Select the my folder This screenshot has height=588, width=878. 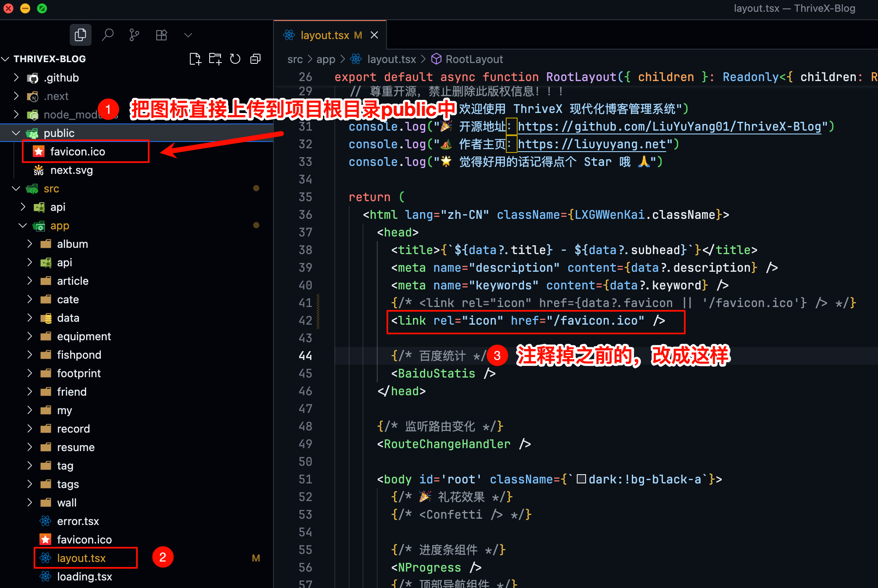[x=65, y=410]
